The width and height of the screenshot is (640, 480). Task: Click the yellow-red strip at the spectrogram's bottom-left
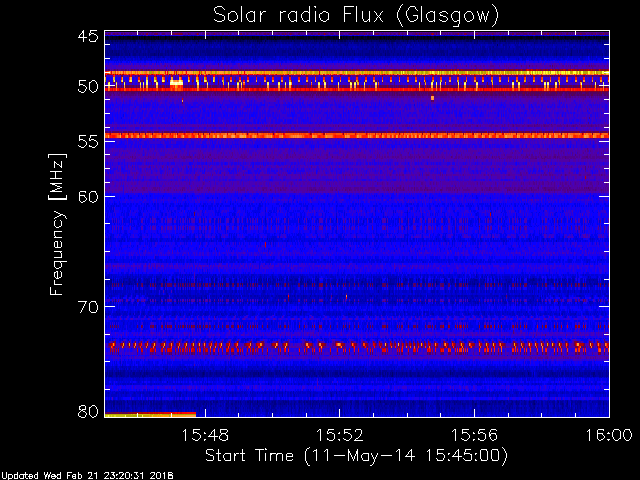(150, 415)
